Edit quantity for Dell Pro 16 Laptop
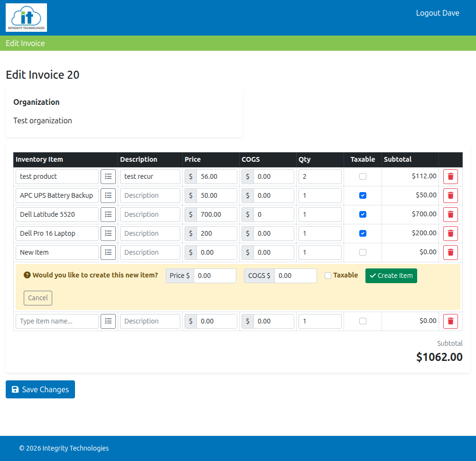The height and width of the screenshot is (461, 476). [x=320, y=233]
